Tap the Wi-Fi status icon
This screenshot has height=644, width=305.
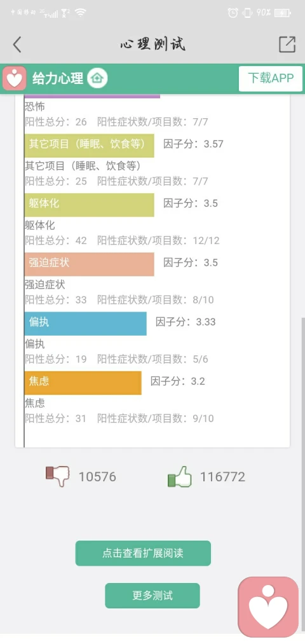click(80, 13)
